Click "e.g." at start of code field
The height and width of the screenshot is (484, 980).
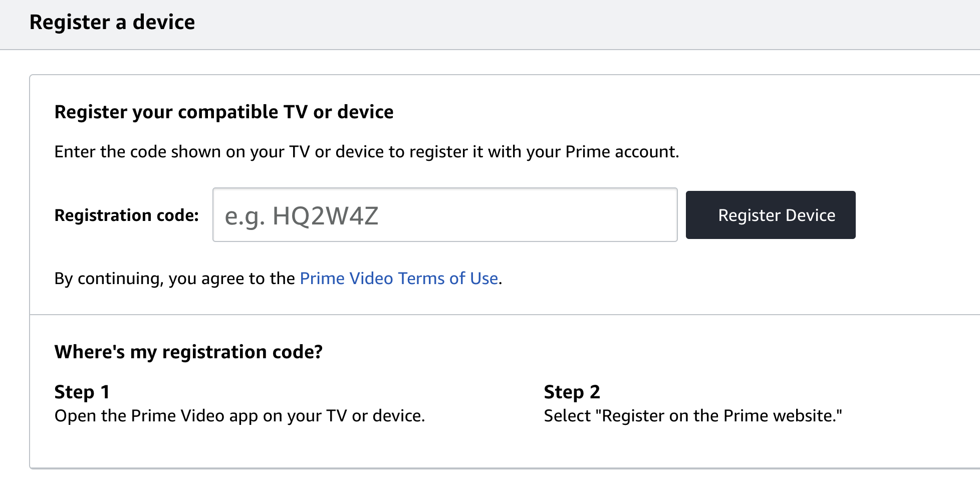click(x=244, y=216)
